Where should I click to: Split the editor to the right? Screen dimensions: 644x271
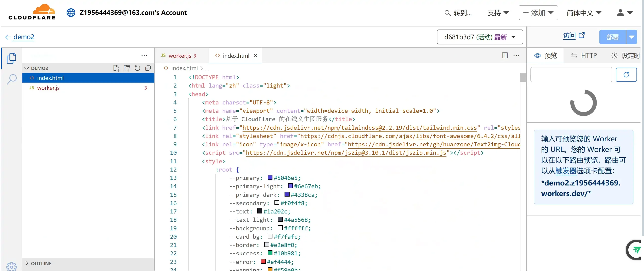505,56
